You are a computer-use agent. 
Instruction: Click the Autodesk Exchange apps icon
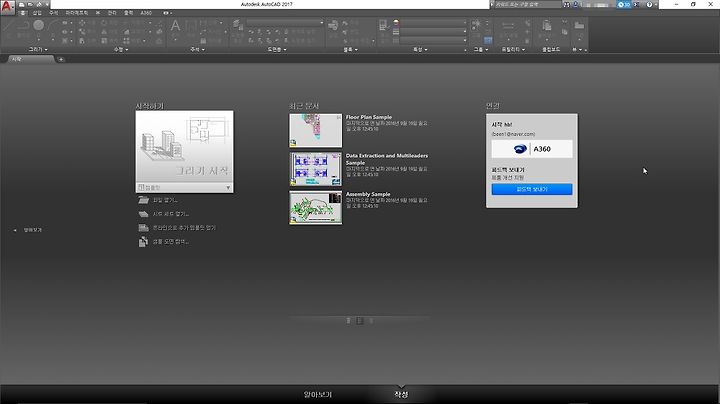coord(636,4)
